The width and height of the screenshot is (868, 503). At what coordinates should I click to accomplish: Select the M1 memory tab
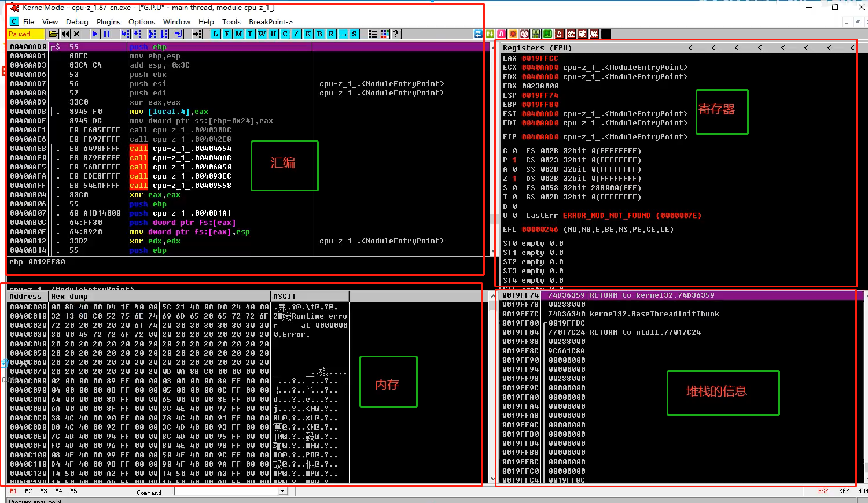13,491
